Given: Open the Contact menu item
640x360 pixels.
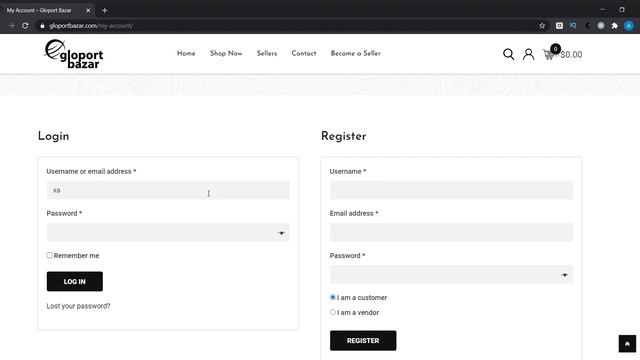Looking at the screenshot, I should (x=304, y=53).
